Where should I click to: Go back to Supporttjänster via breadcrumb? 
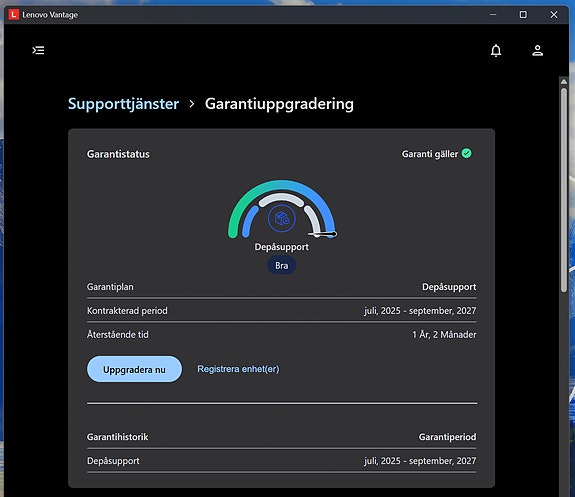[x=124, y=104]
